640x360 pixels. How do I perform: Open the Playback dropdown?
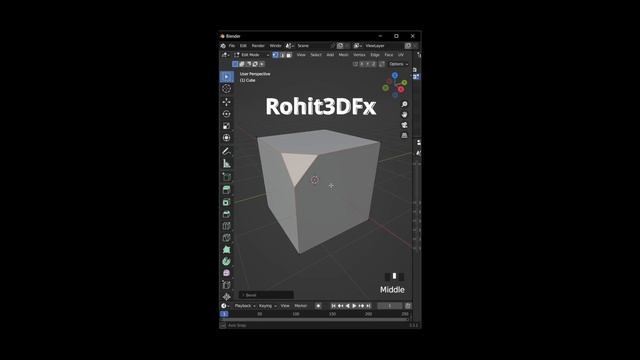pos(245,306)
